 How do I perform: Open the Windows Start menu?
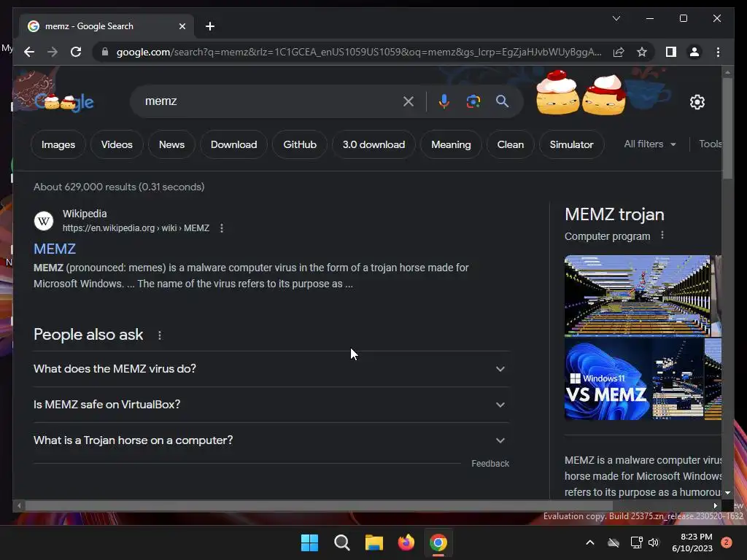309,542
